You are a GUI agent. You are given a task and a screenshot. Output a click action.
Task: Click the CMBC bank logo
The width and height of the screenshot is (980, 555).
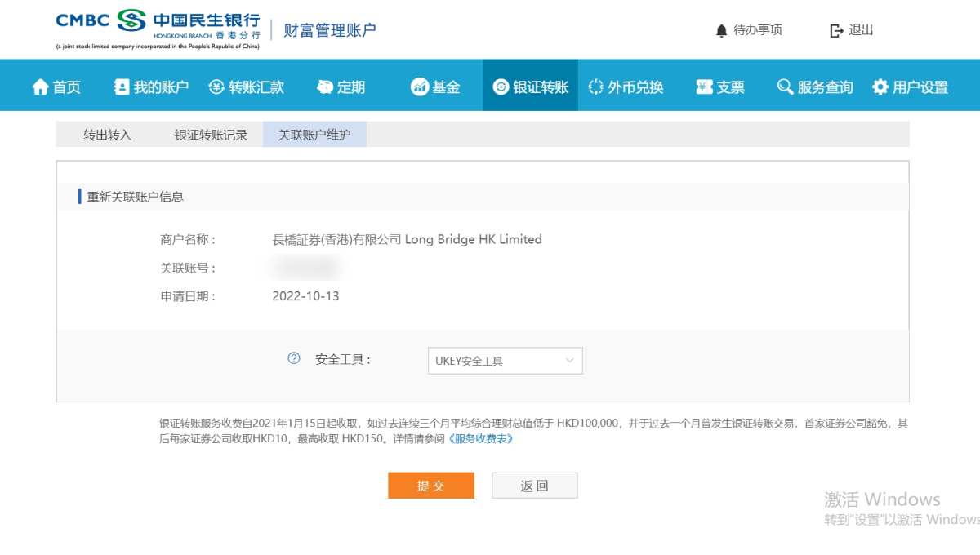point(158,29)
